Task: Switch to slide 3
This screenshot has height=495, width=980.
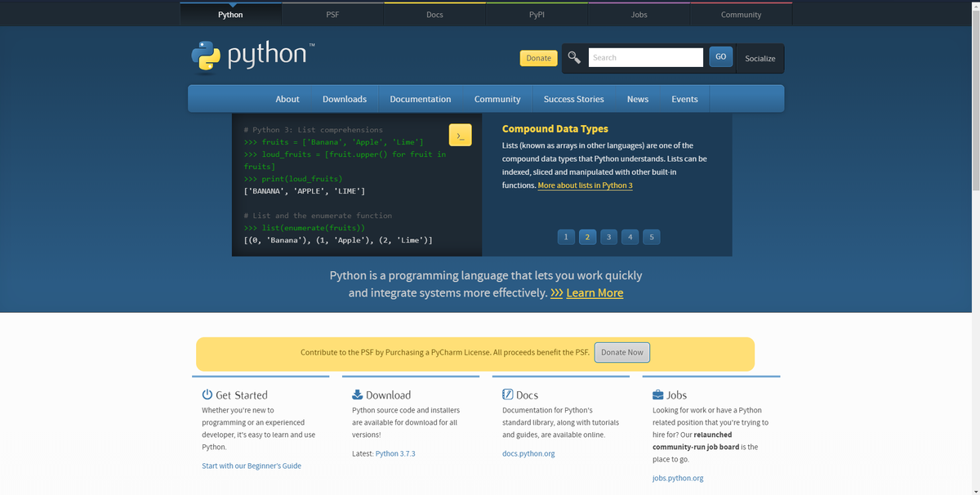Action: coord(608,237)
